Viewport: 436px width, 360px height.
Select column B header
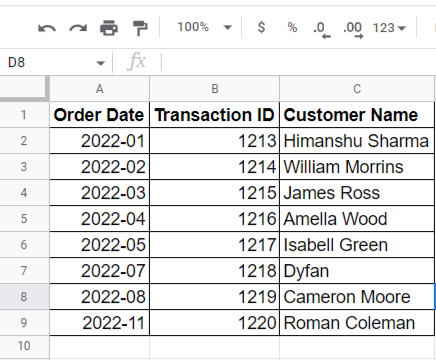[x=215, y=89]
